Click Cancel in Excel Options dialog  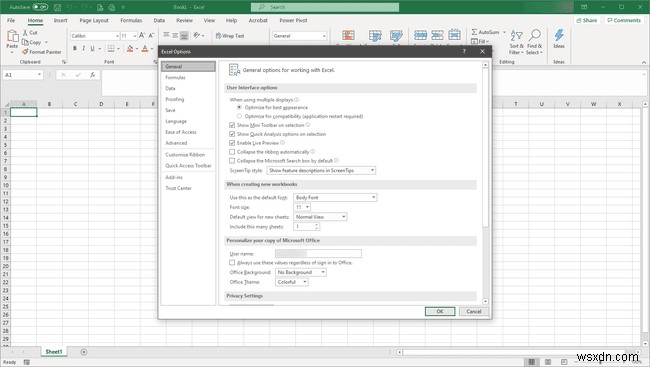coord(474,311)
